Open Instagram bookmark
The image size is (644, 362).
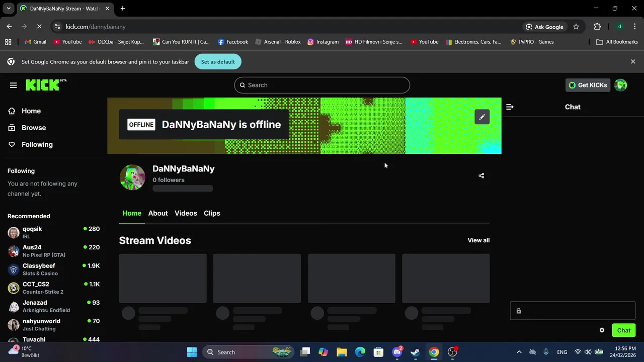point(323,42)
